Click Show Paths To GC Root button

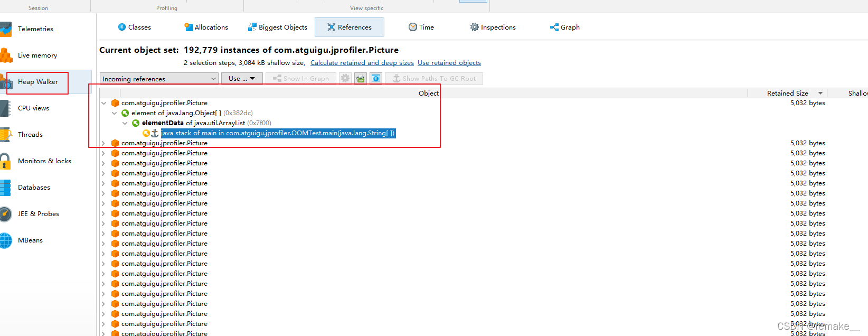pyautogui.click(x=434, y=79)
